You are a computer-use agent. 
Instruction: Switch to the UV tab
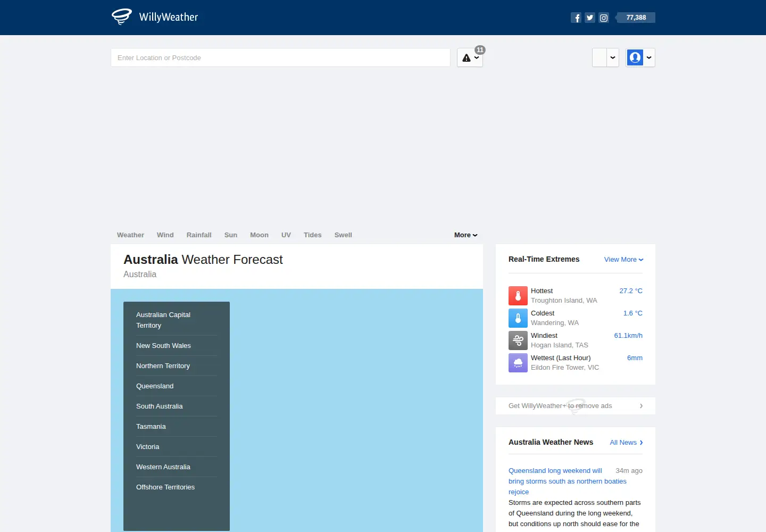click(286, 235)
